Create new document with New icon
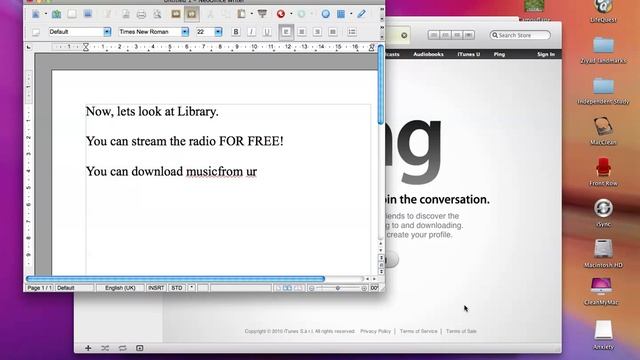The height and width of the screenshot is (360, 640). pos(36,14)
